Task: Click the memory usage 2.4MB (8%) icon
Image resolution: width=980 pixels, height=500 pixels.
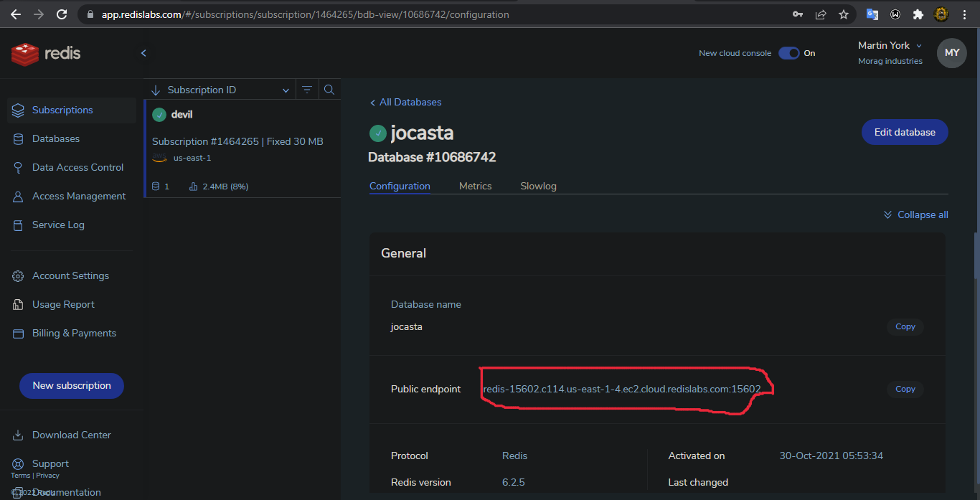Action: [x=193, y=187]
